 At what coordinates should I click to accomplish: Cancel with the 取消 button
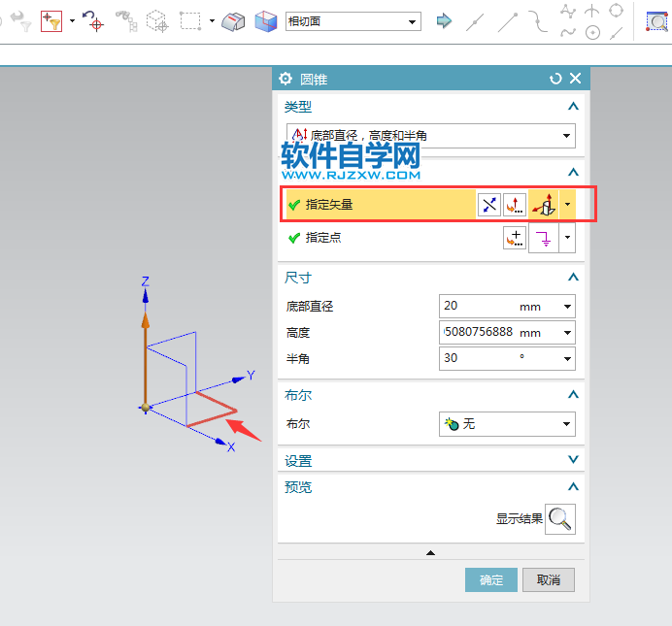click(549, 580)
